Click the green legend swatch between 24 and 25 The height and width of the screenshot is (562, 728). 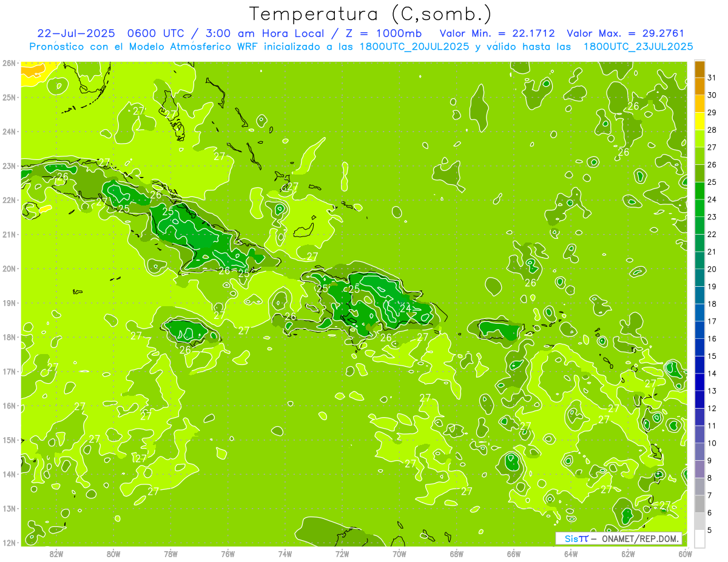point(699,190)
